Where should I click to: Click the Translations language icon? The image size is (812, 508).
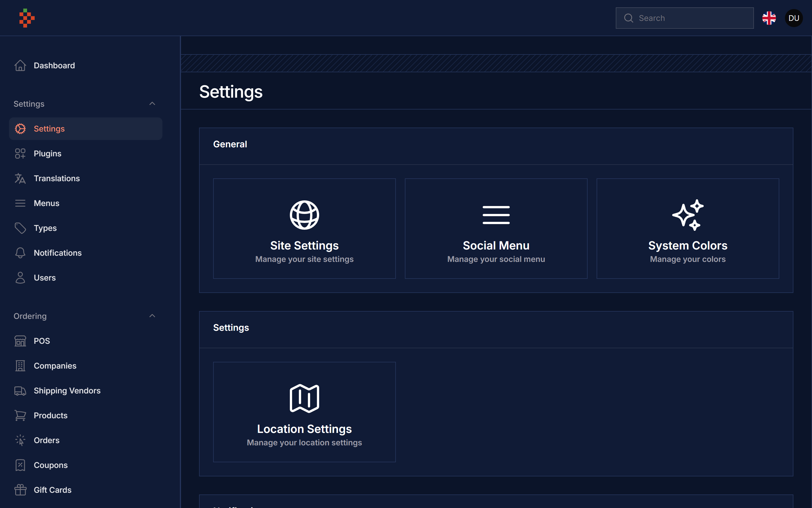click(x=20, y=178)
